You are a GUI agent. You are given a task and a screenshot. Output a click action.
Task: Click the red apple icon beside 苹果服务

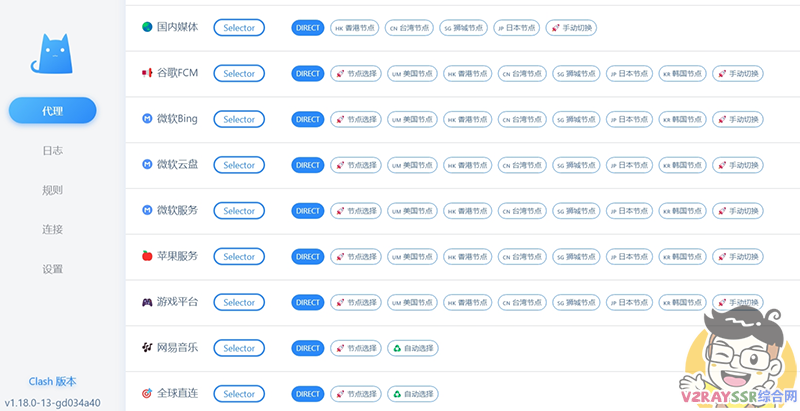(147, 256)
